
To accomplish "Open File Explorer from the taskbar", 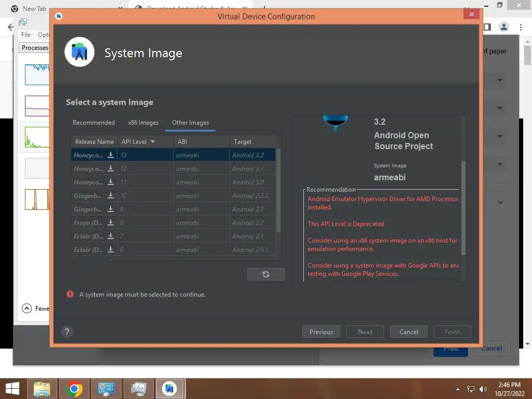I will pyautogui.click(x=42, y=389).
